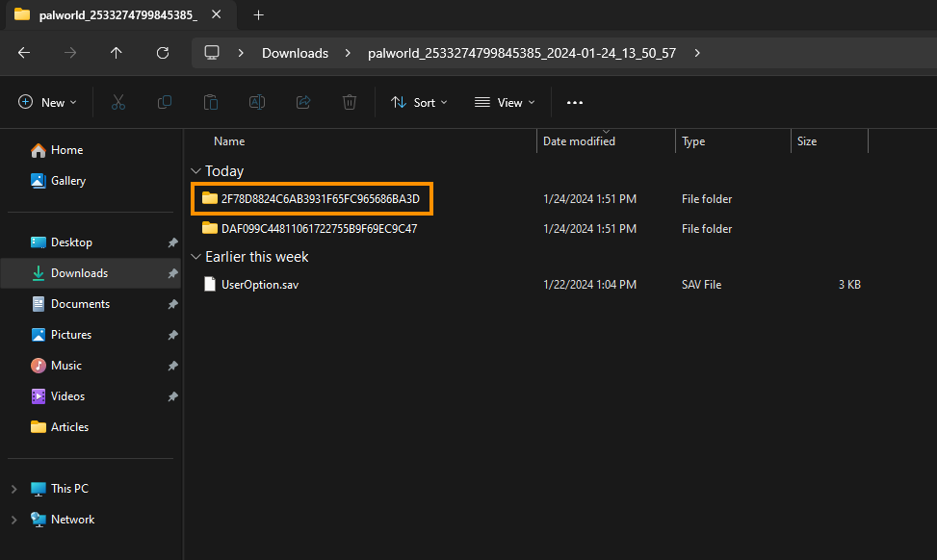Open a new tab with plus button
The height and width of the screenshot is (560, 937).
click(x=259, y=15)
